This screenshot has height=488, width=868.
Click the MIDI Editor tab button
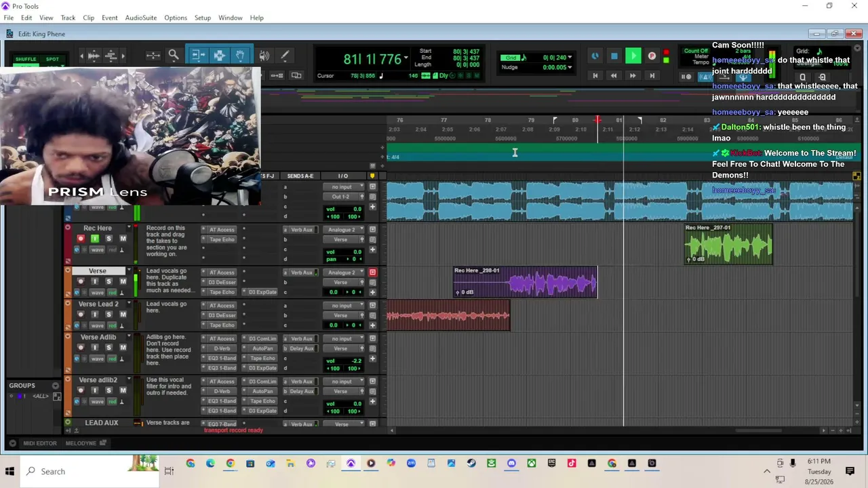point(40,443)
